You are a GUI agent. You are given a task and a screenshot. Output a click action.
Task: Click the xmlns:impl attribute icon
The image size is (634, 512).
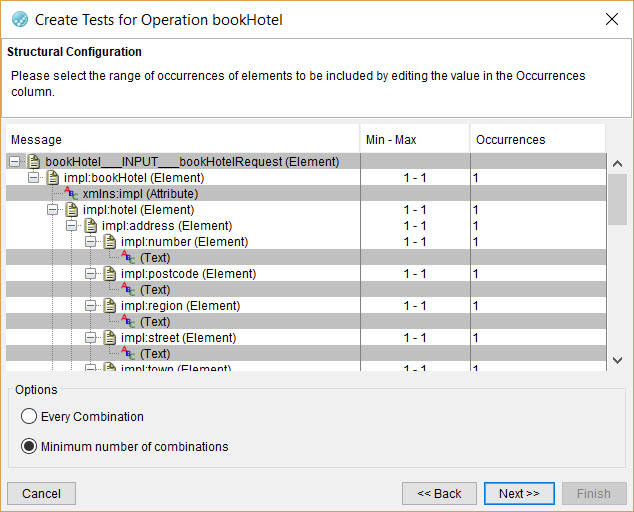point(71,194)
